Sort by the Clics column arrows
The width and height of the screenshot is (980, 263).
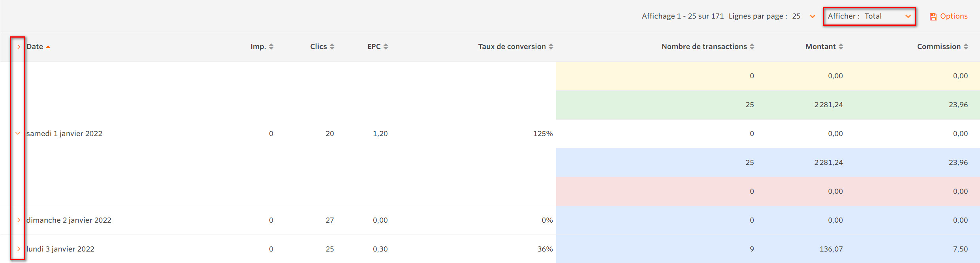(x=332, y=47)
